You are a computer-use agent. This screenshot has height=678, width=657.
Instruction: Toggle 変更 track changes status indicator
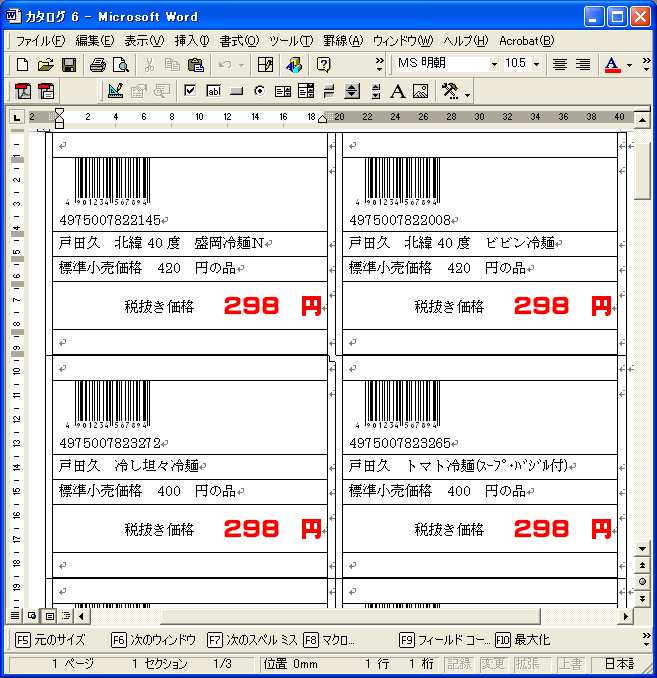tap(493, 664)
